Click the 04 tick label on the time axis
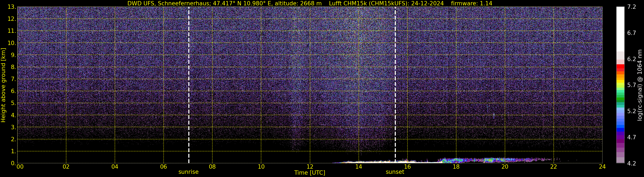644x177 pixels. click(115, 167)
